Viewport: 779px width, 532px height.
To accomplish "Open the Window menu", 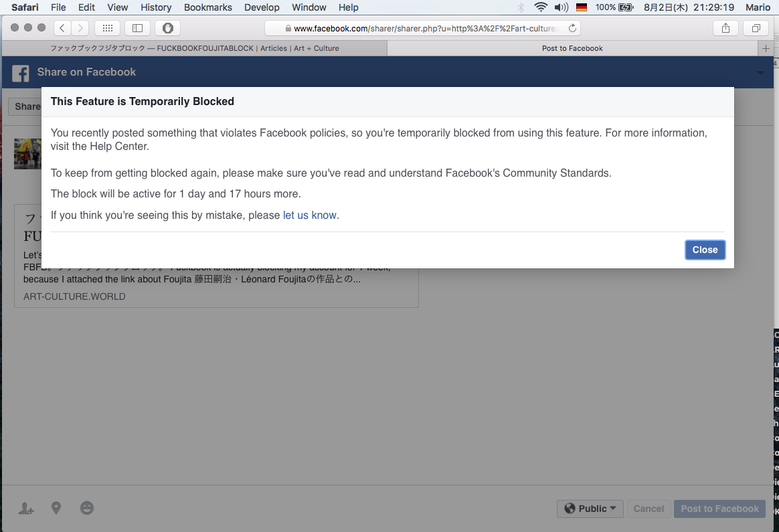I will pos(309,7).
